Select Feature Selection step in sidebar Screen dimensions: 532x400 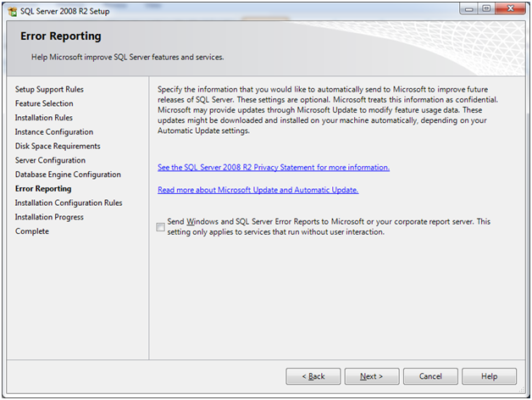(x=44, y=103)
